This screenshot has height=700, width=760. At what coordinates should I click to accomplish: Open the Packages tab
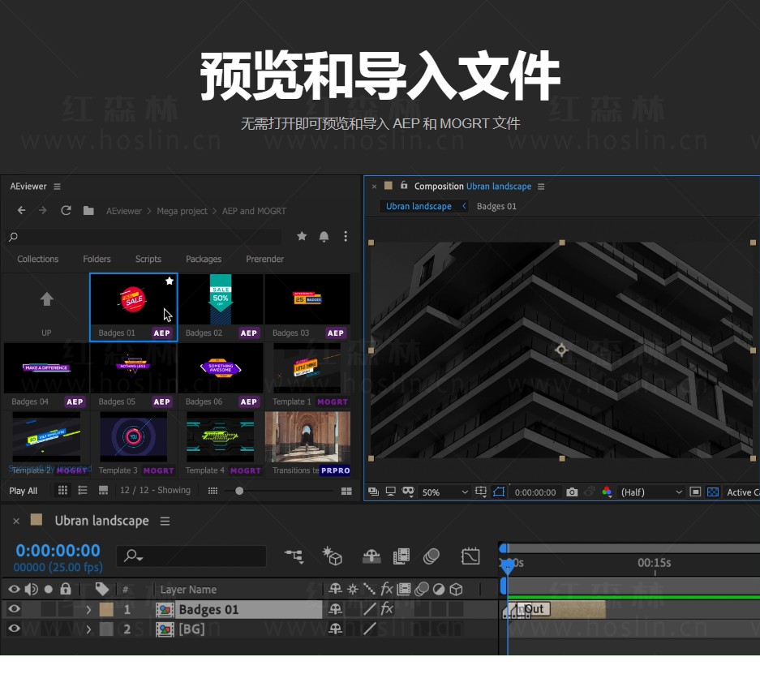point(204,259)
